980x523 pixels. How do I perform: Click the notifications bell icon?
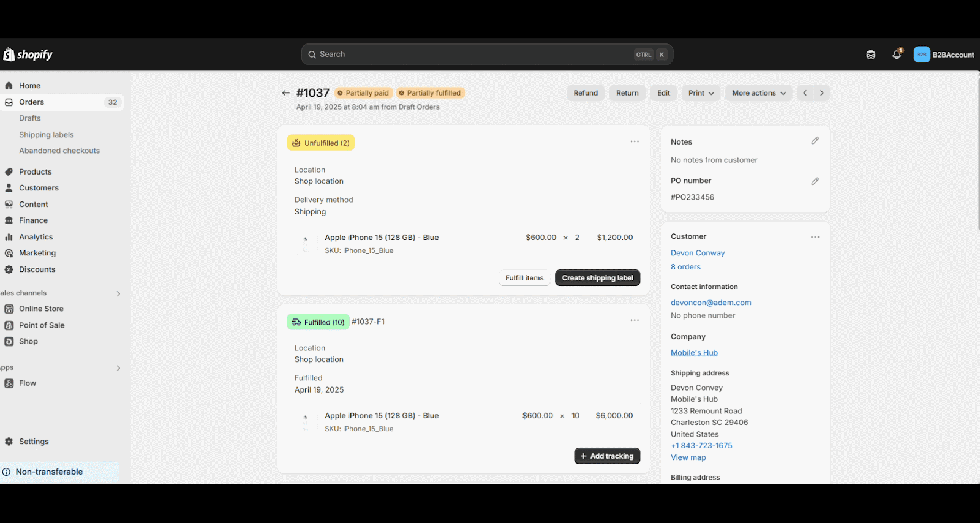click(x=896, y=55)
